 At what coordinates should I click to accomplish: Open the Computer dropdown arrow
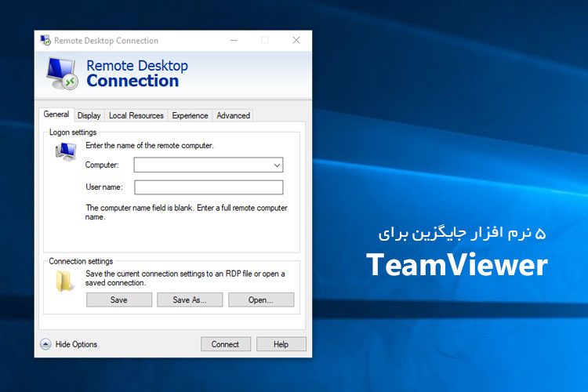pyautogui.click(x=277, y=165)
